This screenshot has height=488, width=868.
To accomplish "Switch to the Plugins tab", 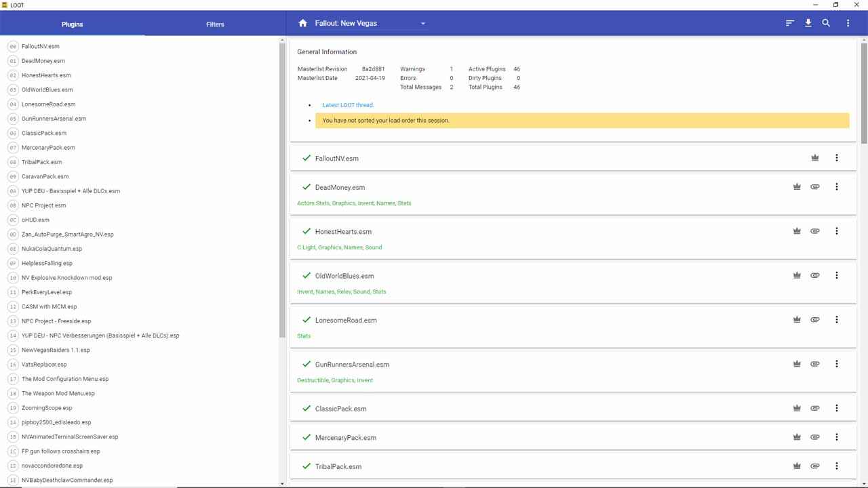I will coord(72,24).
